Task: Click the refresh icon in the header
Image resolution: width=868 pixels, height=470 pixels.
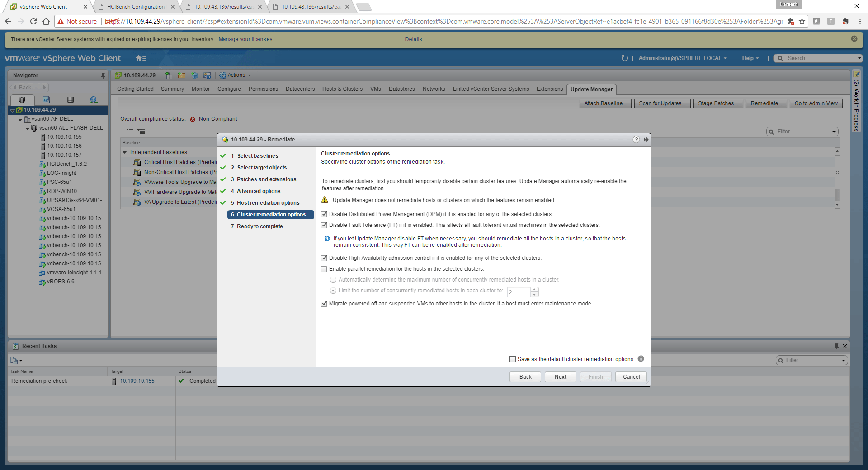Action: [x=625, y=58]
